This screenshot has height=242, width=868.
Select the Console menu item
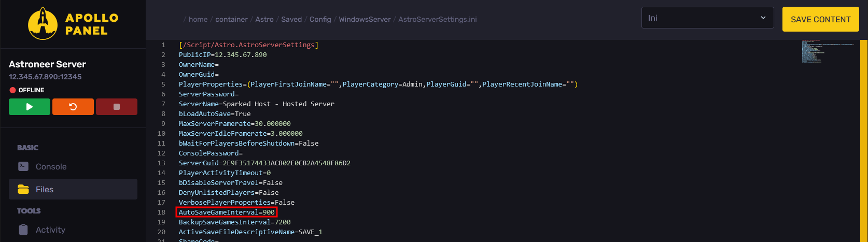[51, 166]
